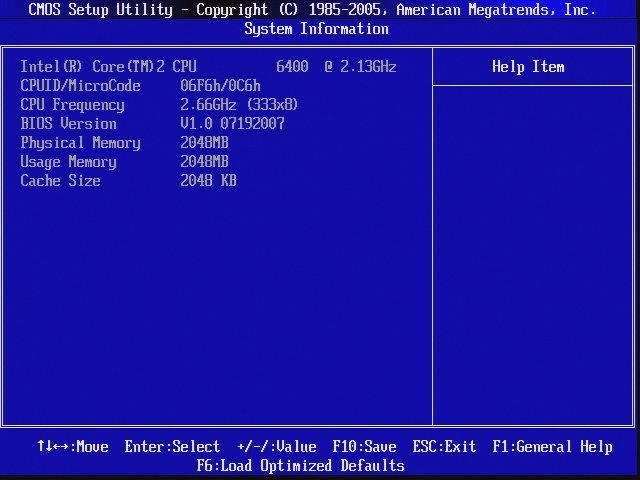This screenshot has height=480, width=640.
Task: Click the ESC:Exit hint
Action: [x=444, y=447]
